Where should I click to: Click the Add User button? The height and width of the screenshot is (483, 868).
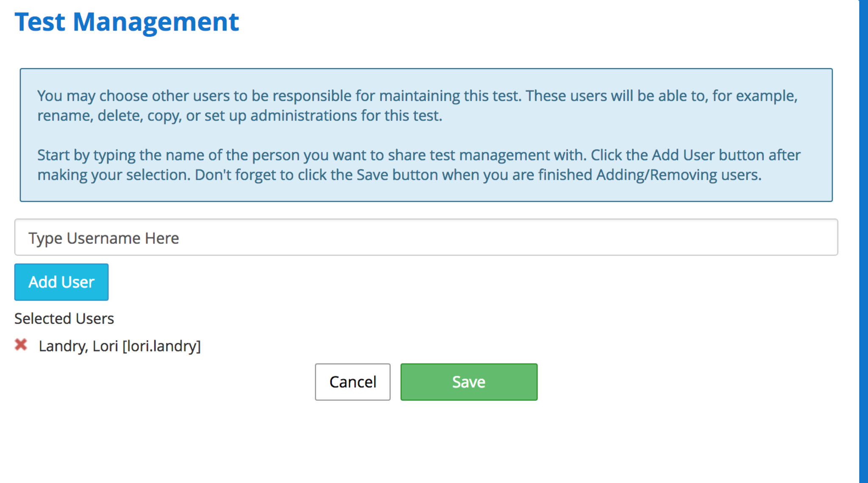[61, 282]
